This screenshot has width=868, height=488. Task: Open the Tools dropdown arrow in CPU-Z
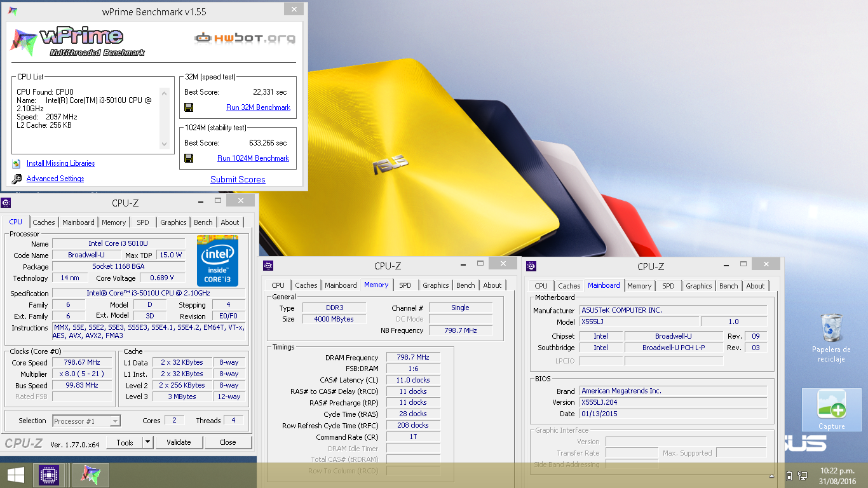coord(147,442)
